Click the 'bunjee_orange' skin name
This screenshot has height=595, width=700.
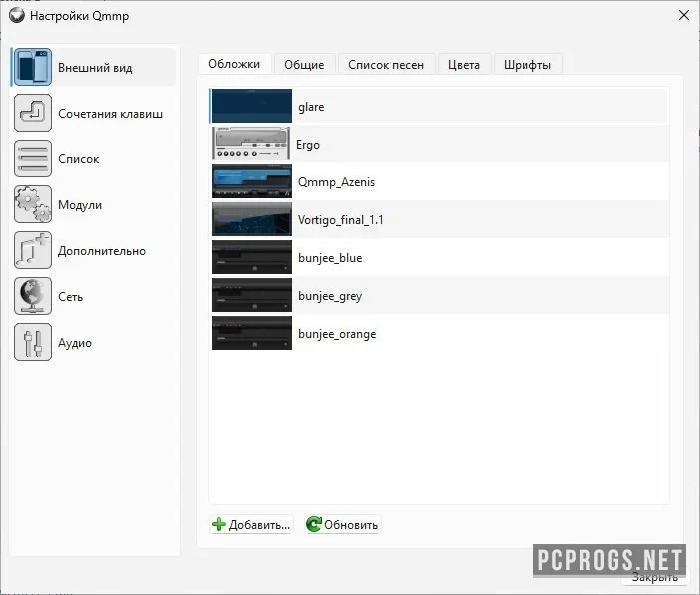pyautogui.click(x=337, y=334)
